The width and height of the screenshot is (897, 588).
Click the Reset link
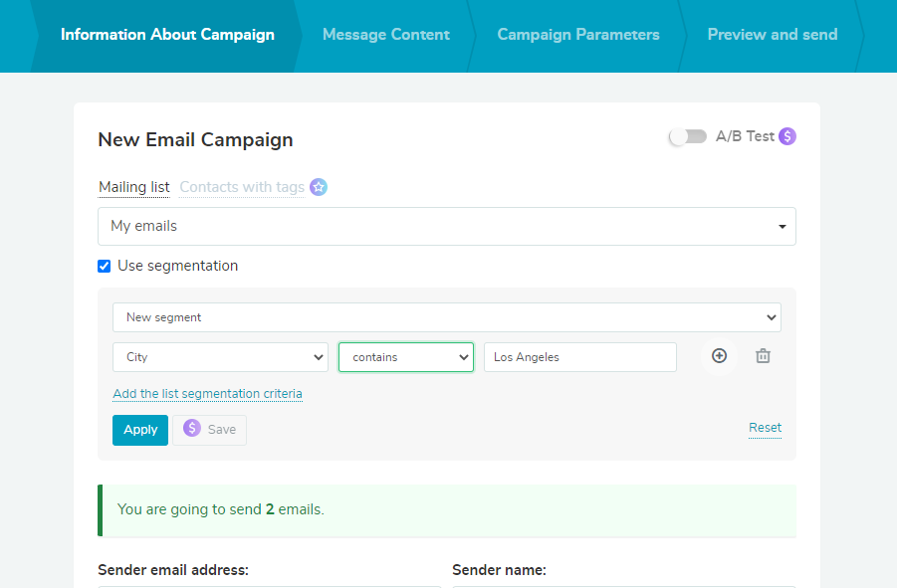(x=764, y=428)
